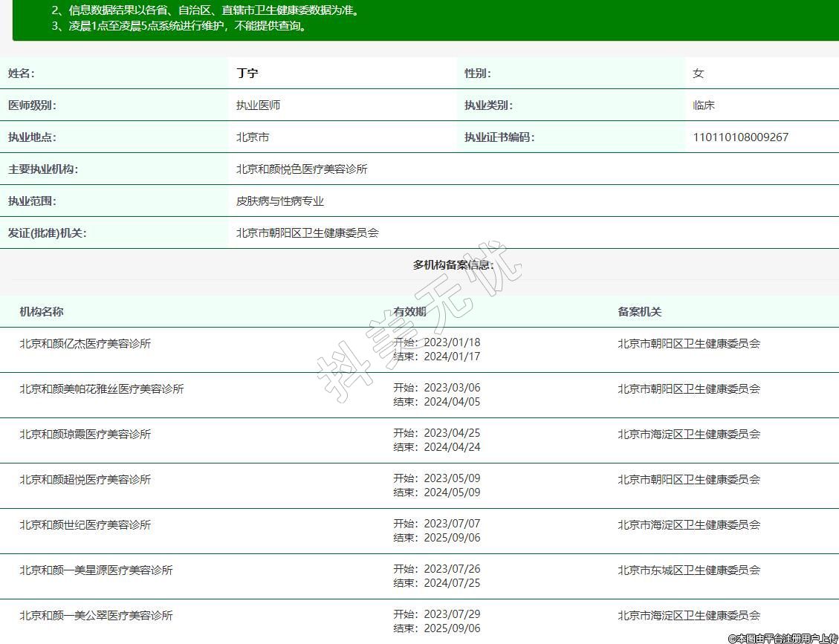Click the 发证(批准)机关 value text
This screenshot has width=839, height=644.
coord(307,233)
